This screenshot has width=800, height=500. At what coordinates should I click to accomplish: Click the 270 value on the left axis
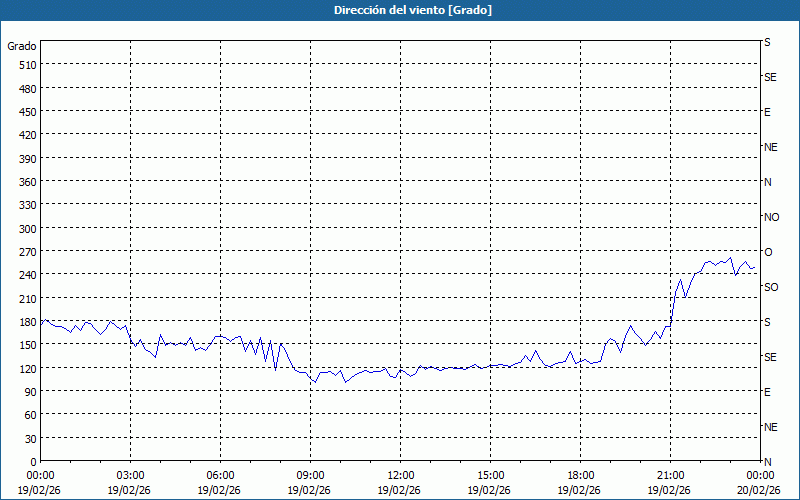coord(26,251)
